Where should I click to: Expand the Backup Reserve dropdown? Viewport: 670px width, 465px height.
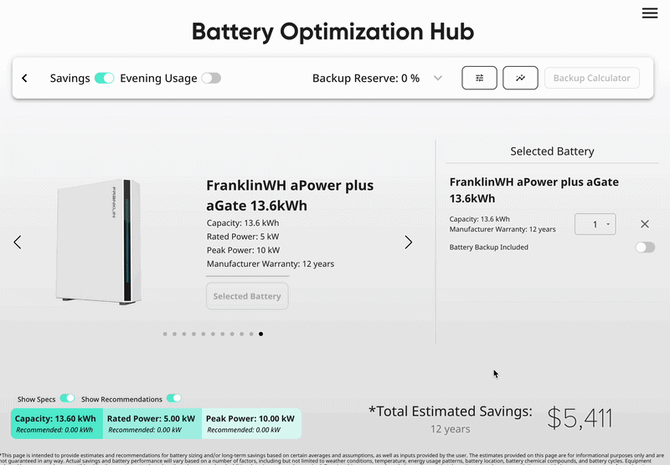pos(438,78)
